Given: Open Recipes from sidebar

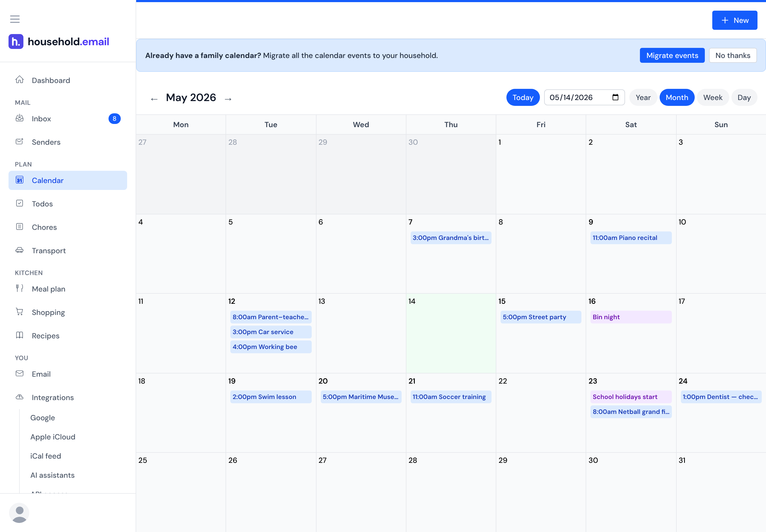Looking at the screenshot, I should (x=68, y=336).
